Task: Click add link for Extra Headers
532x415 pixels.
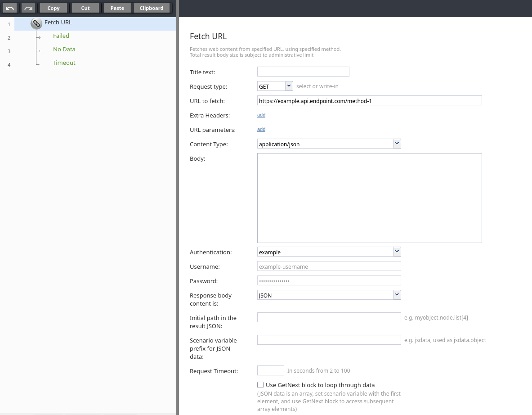Action: [x=261, y=115]
